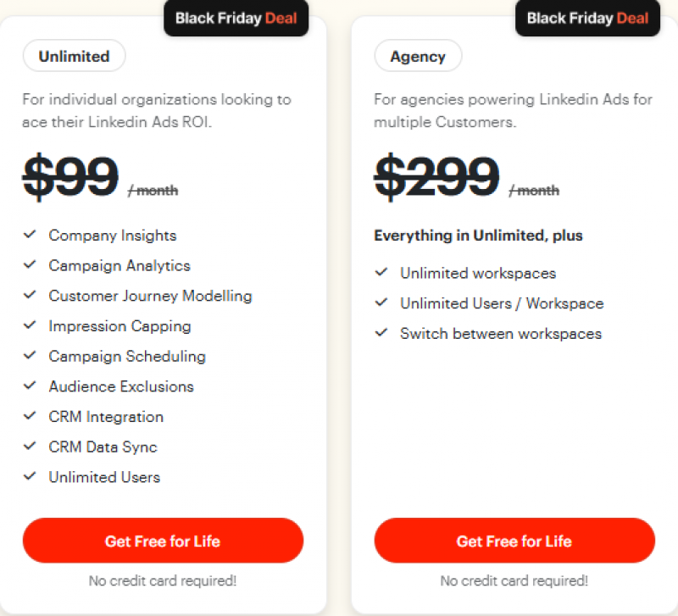Click the checkmark next to Campaign Analytics
Viewport: 678px width, 616px height.
point(31,265)
